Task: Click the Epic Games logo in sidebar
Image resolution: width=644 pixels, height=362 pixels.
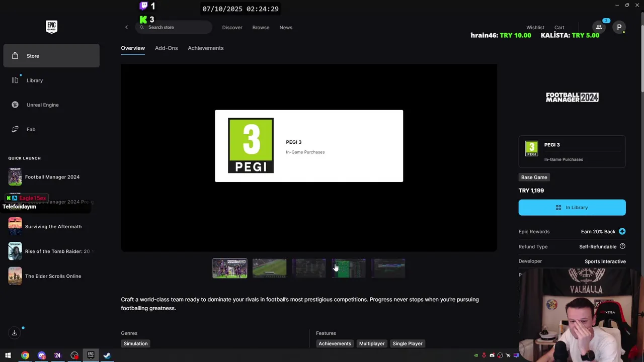Action: pyautogui.click(x=51, y=27)
